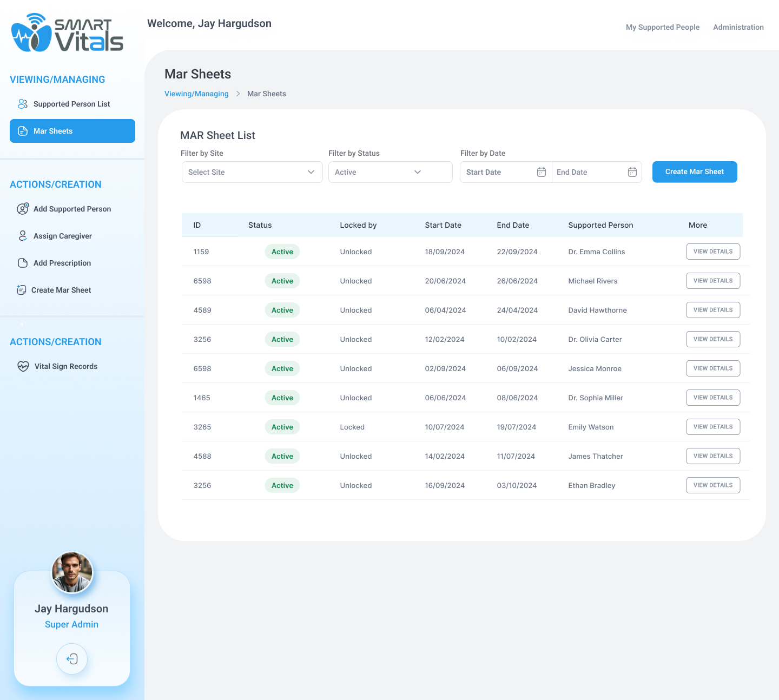The image size is (779, 700).
Task: View details for Dr. Emma Collins
Action: [712, 252]
